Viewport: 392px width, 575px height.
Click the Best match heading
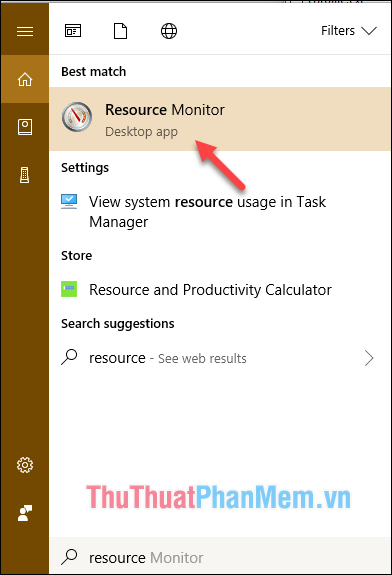pos(94,72)
